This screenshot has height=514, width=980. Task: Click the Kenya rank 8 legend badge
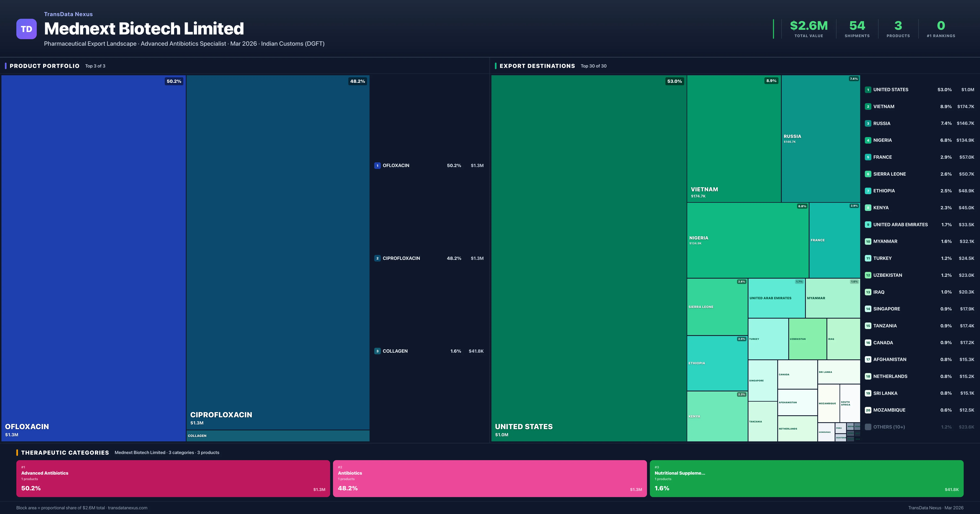868,208
